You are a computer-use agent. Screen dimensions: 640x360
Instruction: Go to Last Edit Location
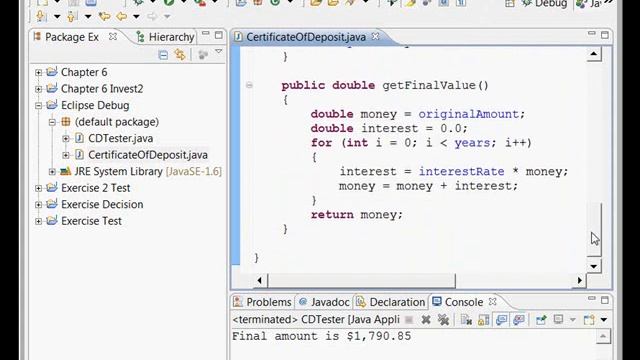104,17
